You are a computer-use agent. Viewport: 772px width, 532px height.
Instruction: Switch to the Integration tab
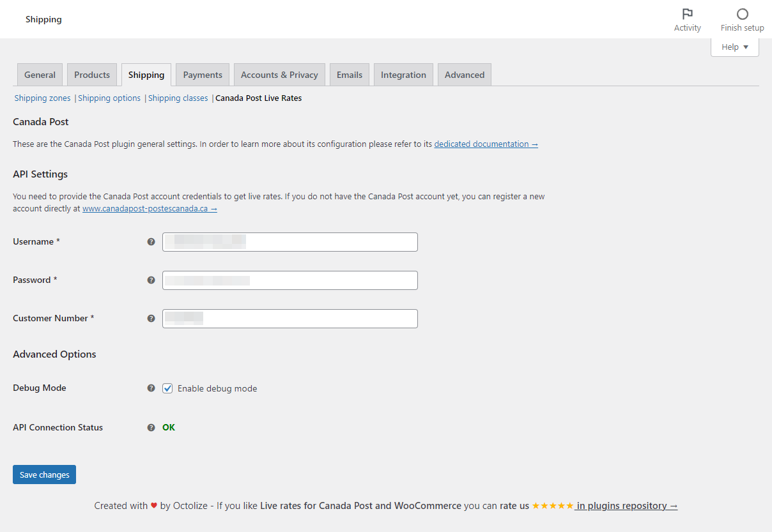click(x=403, y=75)
